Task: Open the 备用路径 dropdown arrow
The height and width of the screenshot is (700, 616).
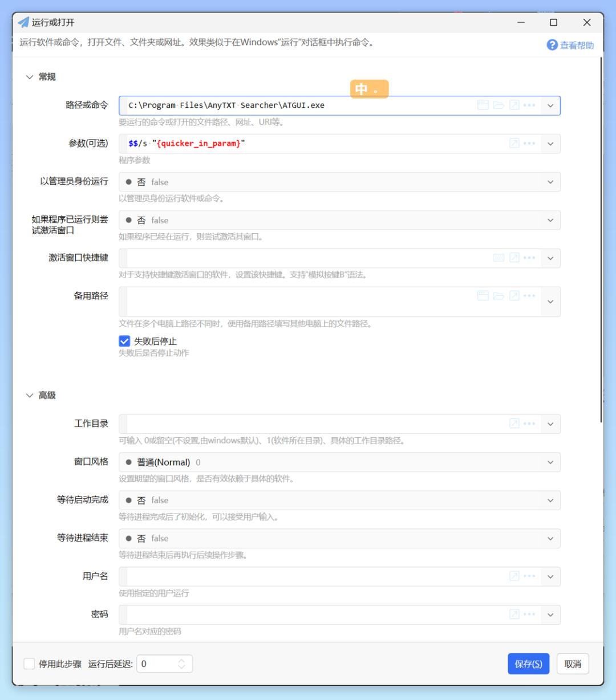Action: tap(550, 302)
